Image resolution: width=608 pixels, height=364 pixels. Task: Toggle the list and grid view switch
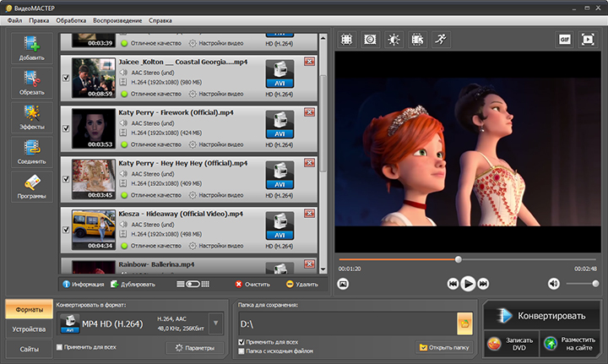193,285
